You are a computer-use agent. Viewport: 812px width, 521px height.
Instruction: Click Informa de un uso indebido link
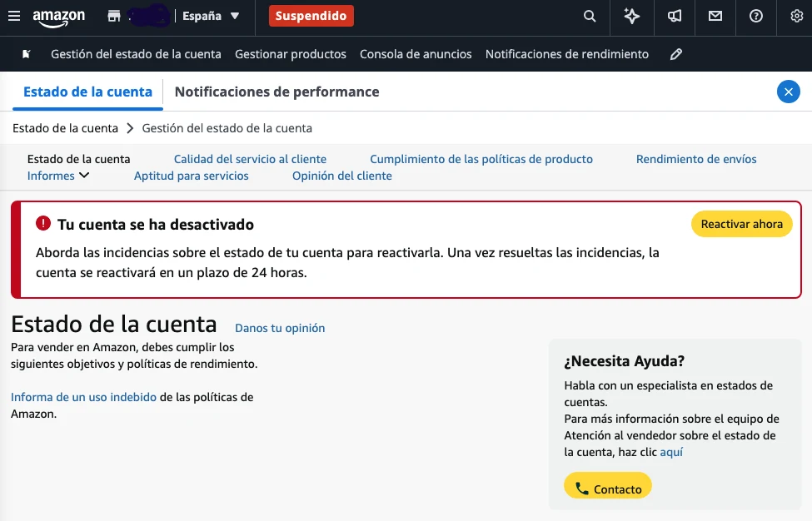click(x=83, y=397)
